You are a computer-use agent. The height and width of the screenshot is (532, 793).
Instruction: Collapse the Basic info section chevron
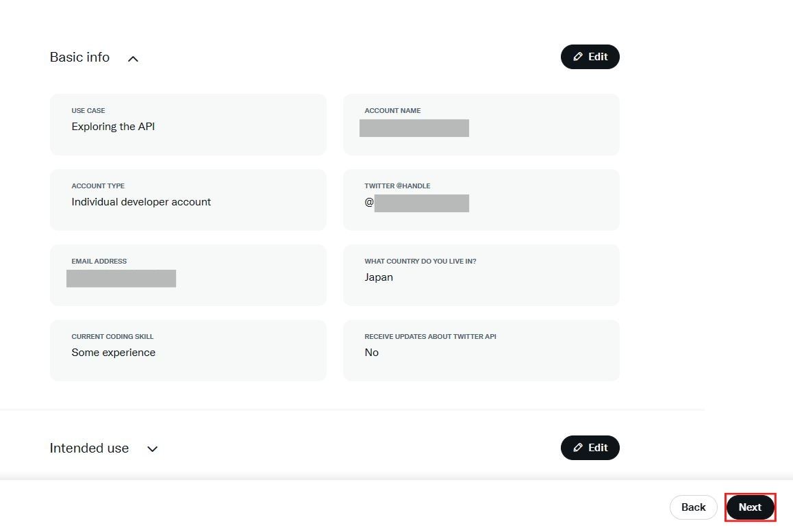(x=133, y=59)
